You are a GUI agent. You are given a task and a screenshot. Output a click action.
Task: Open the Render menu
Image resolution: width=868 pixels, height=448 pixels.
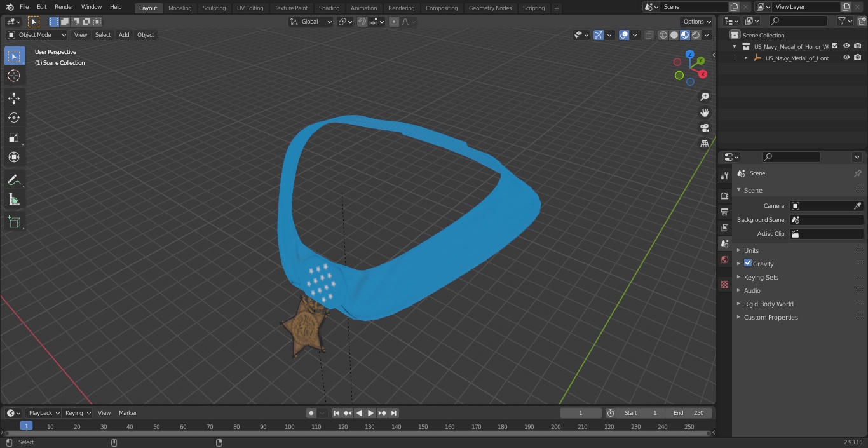[64, 7]
